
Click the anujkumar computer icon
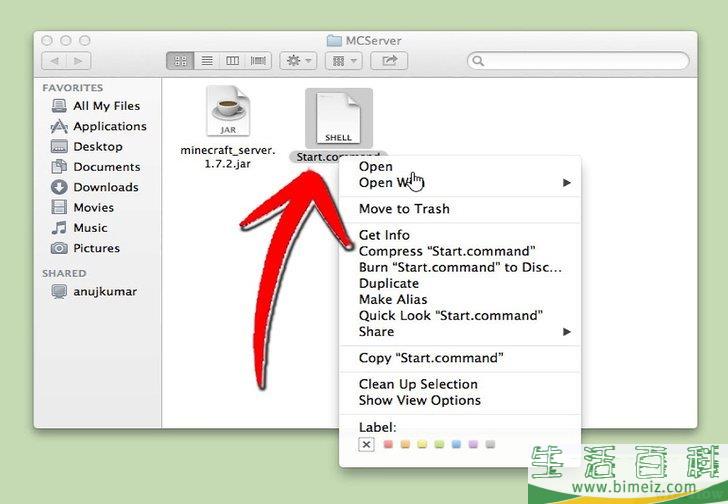tap(59, 291)
